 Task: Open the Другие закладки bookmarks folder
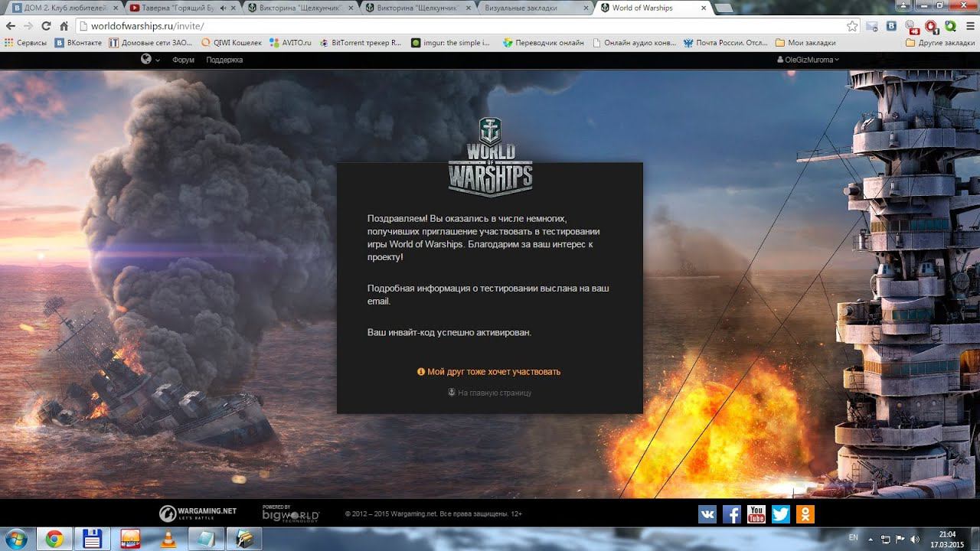click(939, 43)
